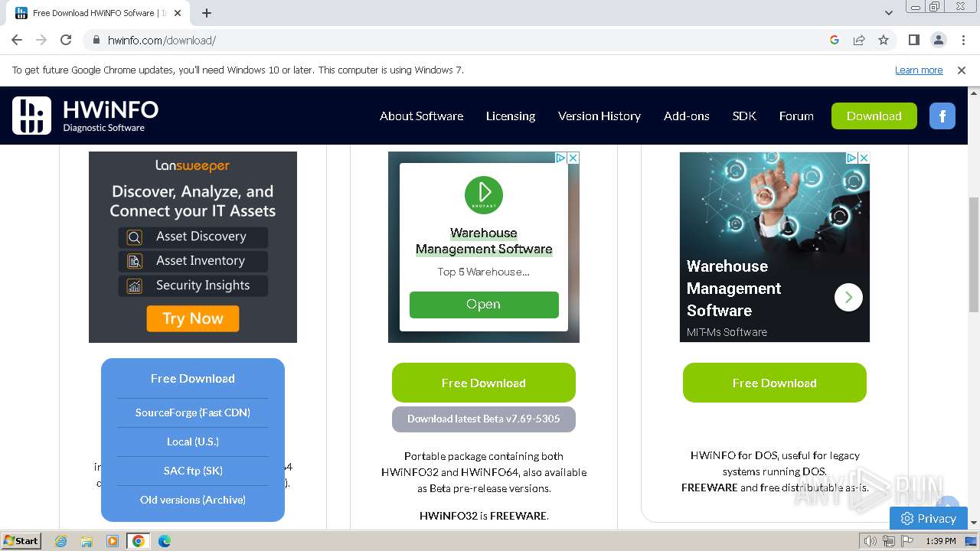Go back with browser back arrow
The height and width of the screenshot is (551, 980).
[x=17, y=40]
